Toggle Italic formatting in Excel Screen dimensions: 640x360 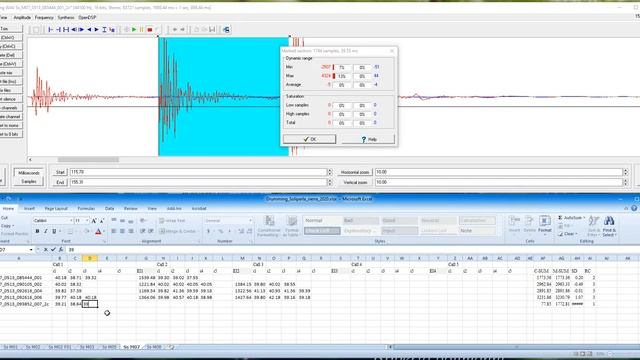(x=45, y=231)
